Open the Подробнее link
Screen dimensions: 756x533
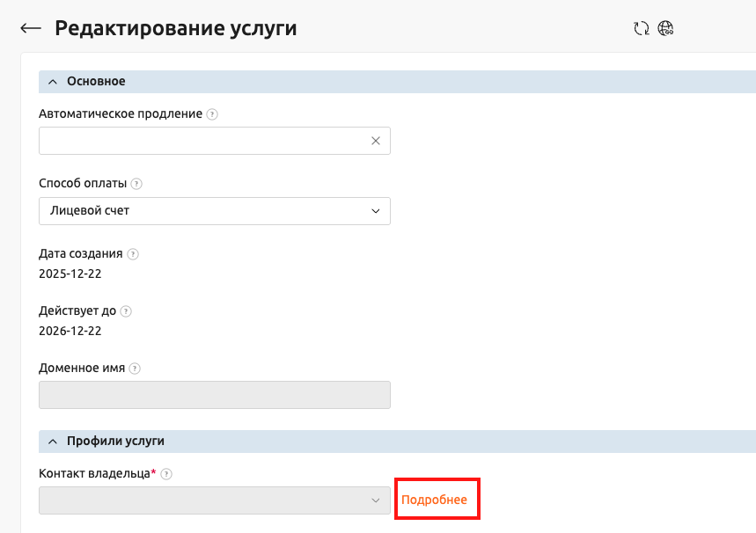coord(437,499)
